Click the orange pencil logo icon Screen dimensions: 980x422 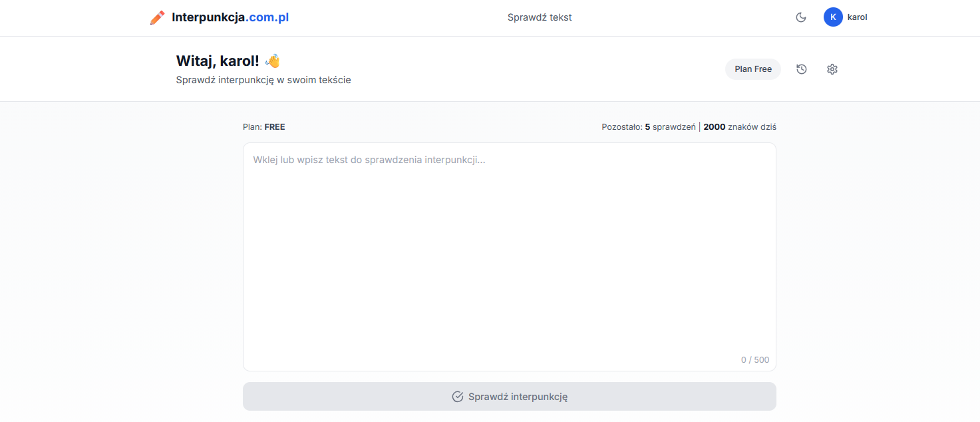(x=157, y=17)
